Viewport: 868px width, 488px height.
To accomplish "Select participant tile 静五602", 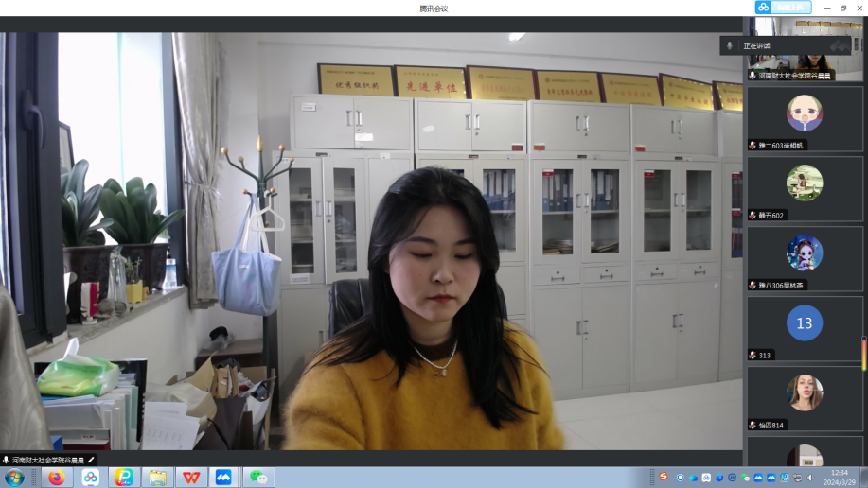I will coord(805,188).
